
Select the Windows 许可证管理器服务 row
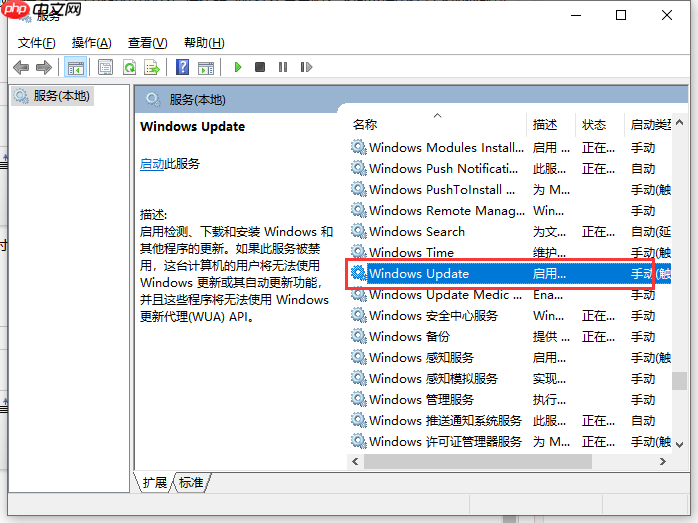click(510, 442)
